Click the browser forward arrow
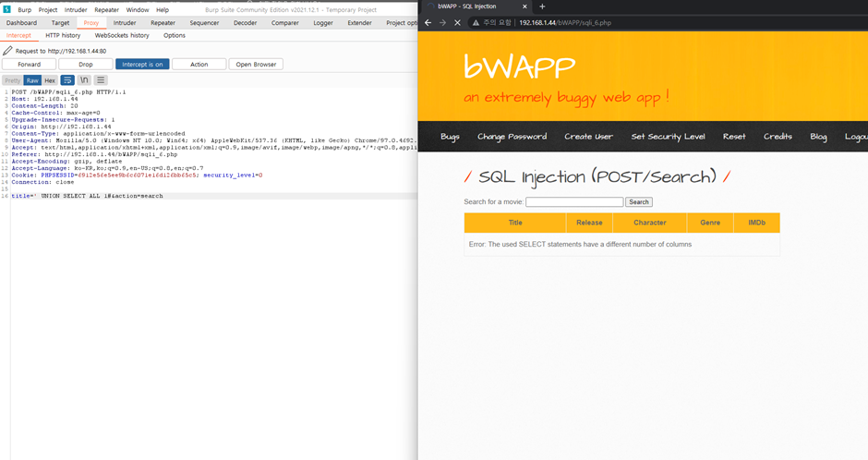 (x=442, y=23)
